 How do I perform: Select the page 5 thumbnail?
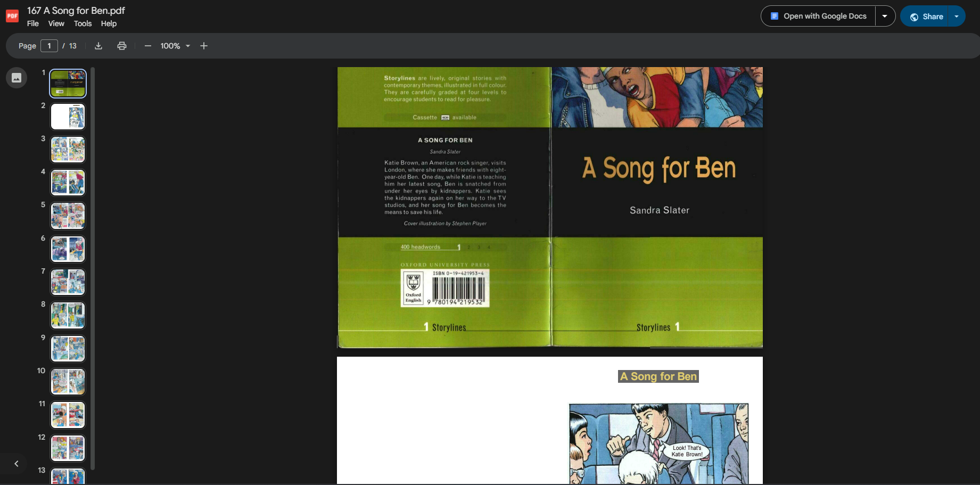pos(68,216)
